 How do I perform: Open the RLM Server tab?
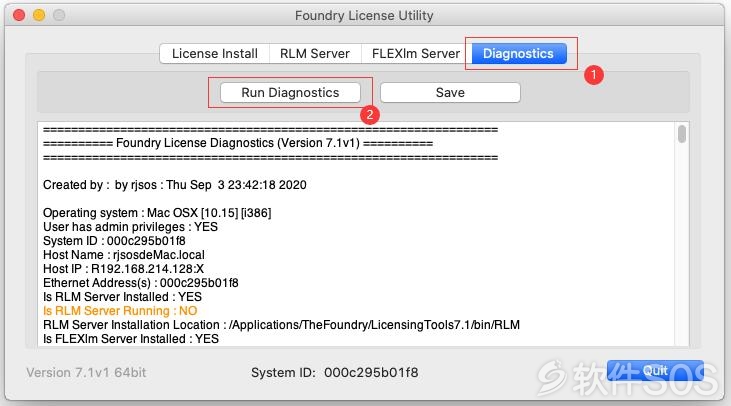point(315,54)
